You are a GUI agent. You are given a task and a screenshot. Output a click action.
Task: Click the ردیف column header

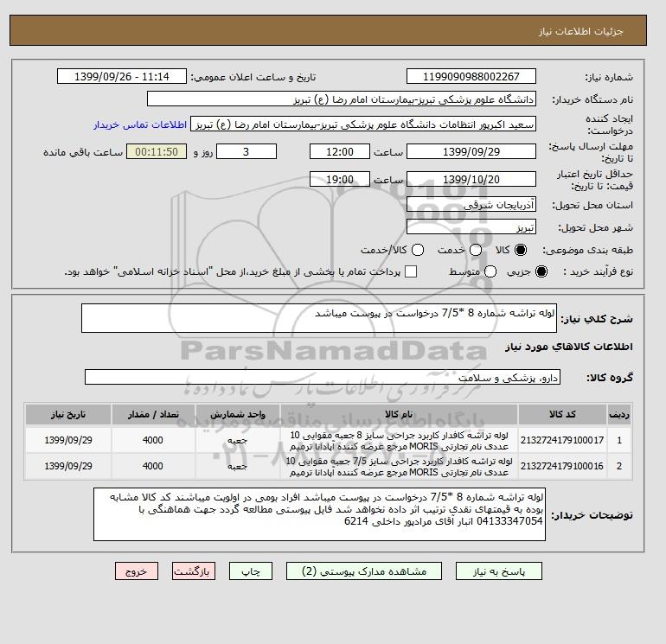coord(619,414)
